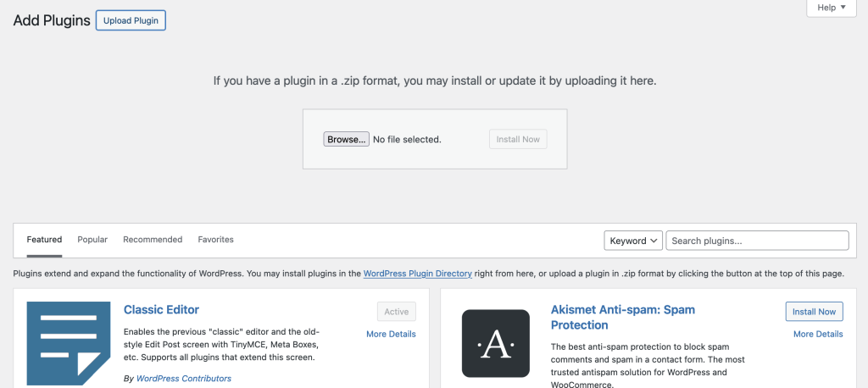This screenshot has height=388, width=868.
Task: Click the Classic Editor plugin icon
Action: [x=69, y=343]
